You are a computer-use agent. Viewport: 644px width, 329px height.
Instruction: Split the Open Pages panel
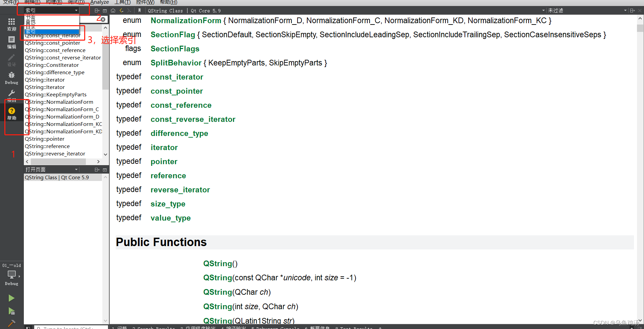pyautogui.click(x=97, y=170)
